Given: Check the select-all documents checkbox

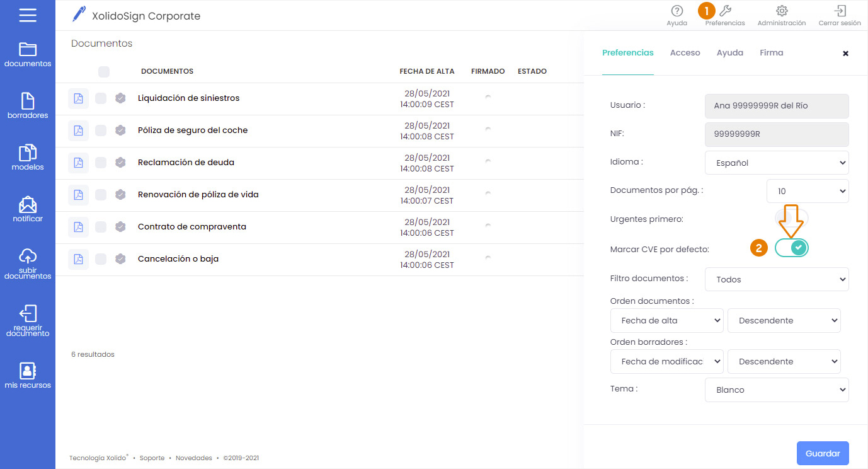Looking at the screenshot, I should coord(104,72).
